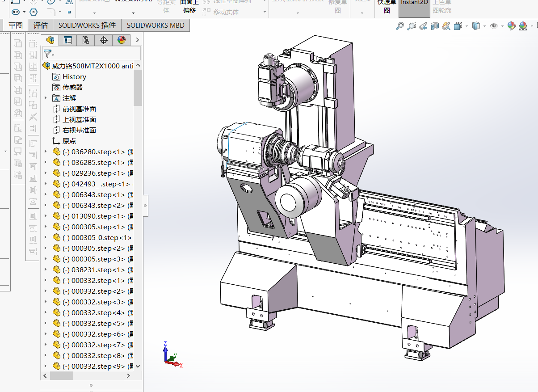
Task: Open the SOLIDWORKS MBD tab
Action: [x=156, y=25]
